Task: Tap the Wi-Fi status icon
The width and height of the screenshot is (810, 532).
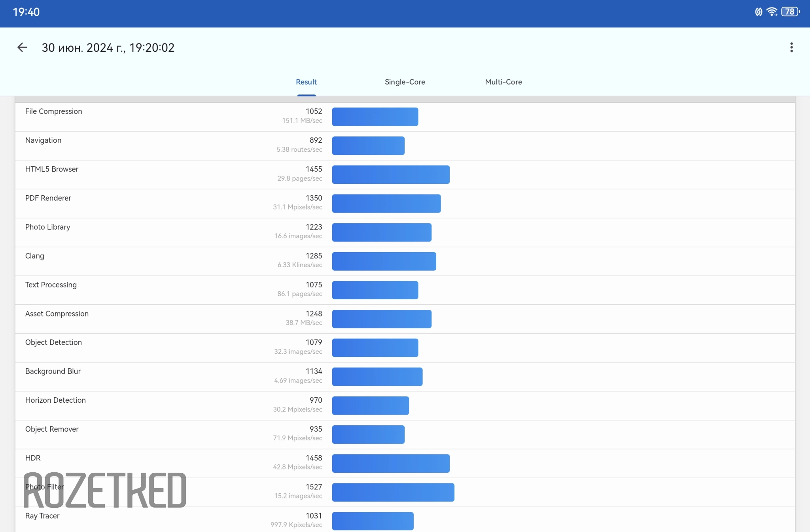Action: coord(772,12)
